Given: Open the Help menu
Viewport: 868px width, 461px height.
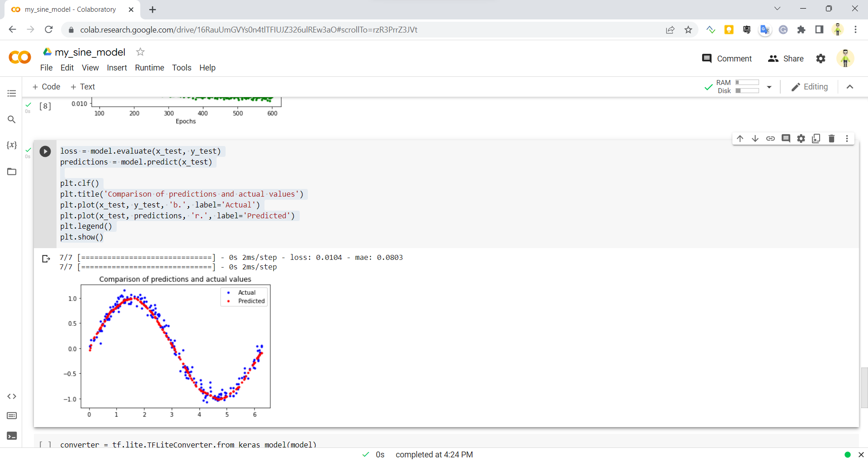Looking at the screenshot, I should pos(208,68).
